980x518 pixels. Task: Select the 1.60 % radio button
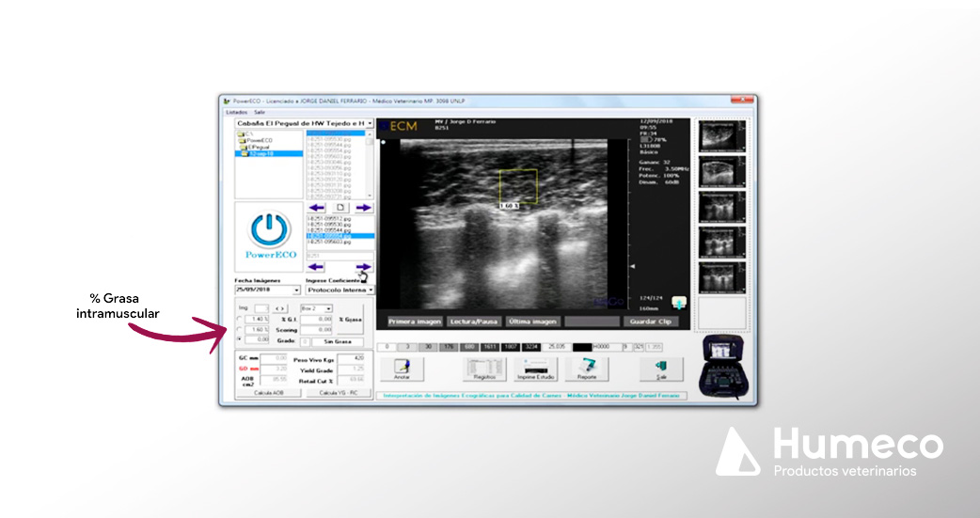(x=240, y=329)
